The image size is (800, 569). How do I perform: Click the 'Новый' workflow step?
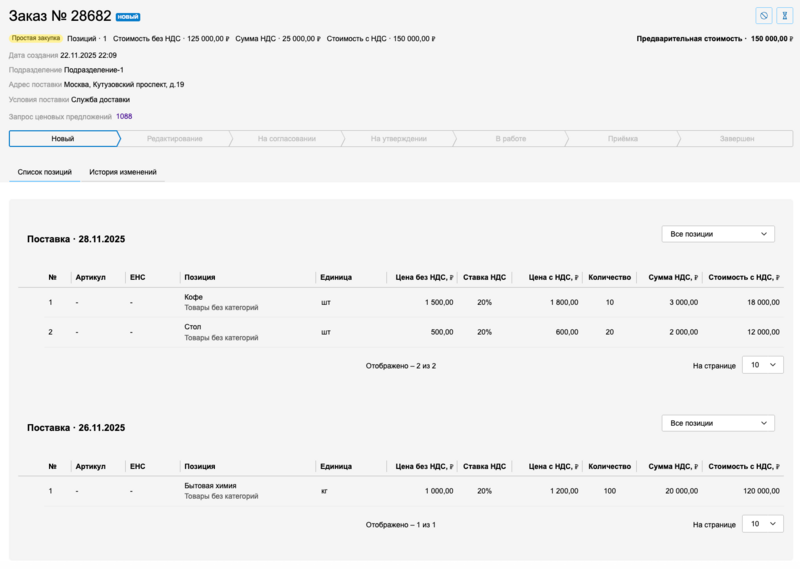(x=63, y=139)
